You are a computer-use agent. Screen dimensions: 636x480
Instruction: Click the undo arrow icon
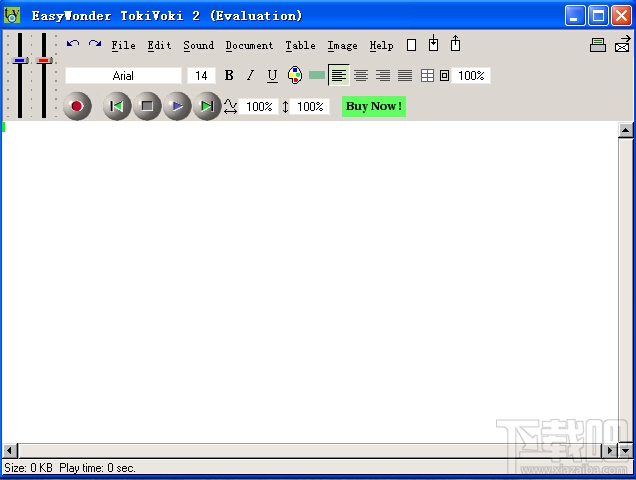pos(73,43)
